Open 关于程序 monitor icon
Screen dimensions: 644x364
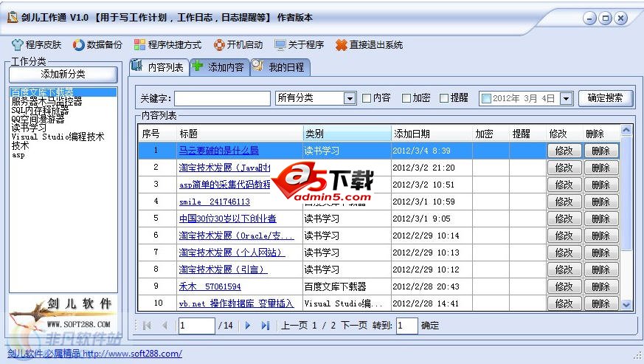click(x=280, y=45)
